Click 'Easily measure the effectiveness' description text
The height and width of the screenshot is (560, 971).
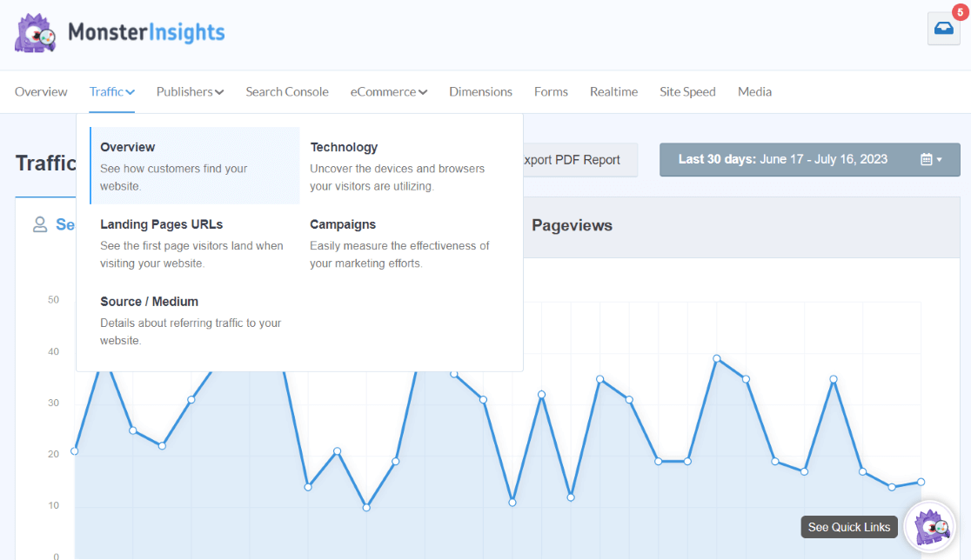[399, 254]
